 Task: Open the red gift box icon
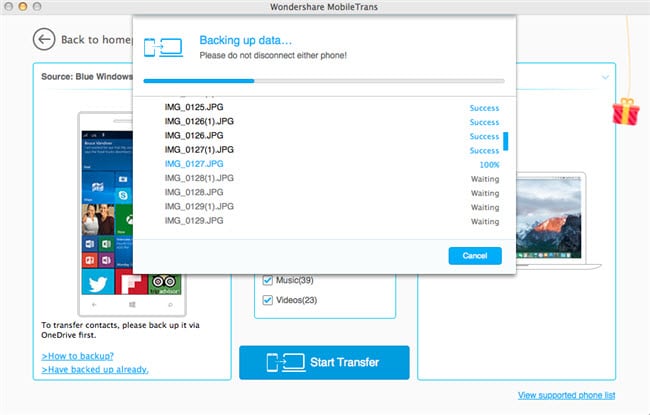(x=626, y=112)
